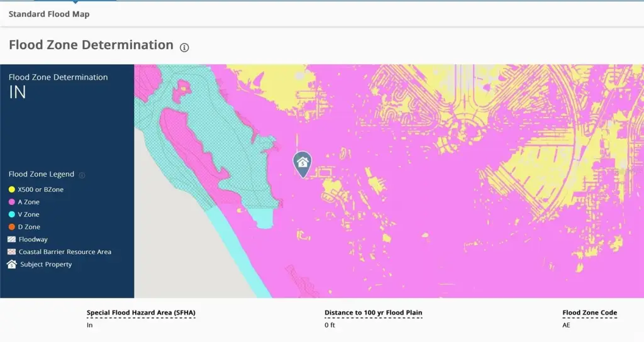Open the Flood Zone Determination info icon
644x342 pixels.
[x=184, y=47]
